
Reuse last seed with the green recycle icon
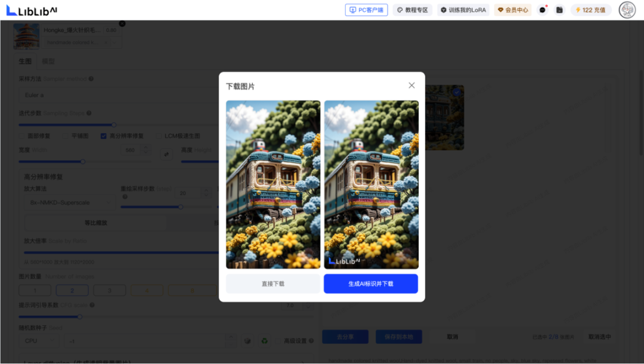click(x=265, y=341)
